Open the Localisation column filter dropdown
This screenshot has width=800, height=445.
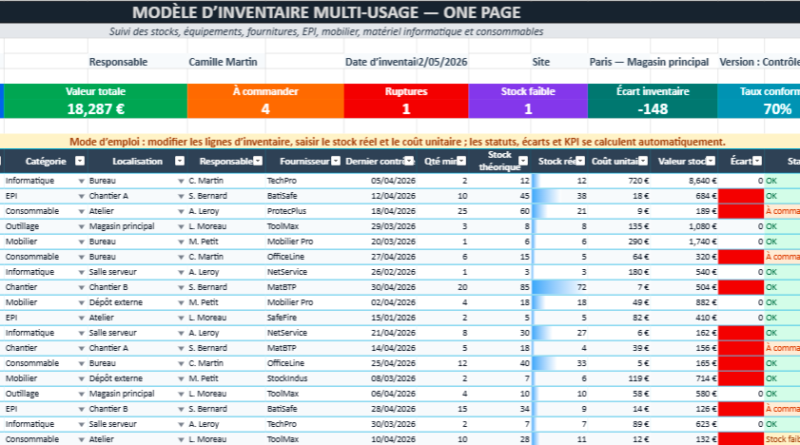coord(180,161)
